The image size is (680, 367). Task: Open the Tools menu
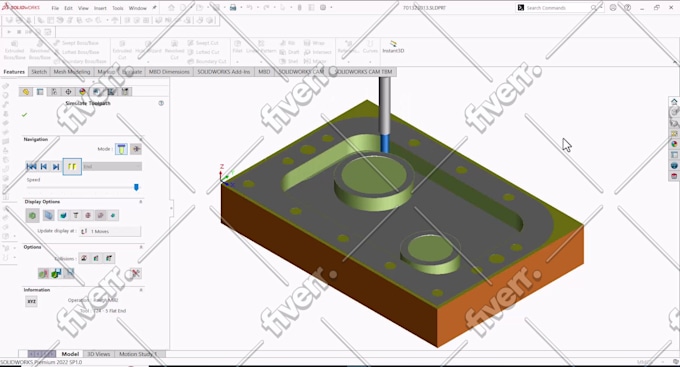click(118, 8)
